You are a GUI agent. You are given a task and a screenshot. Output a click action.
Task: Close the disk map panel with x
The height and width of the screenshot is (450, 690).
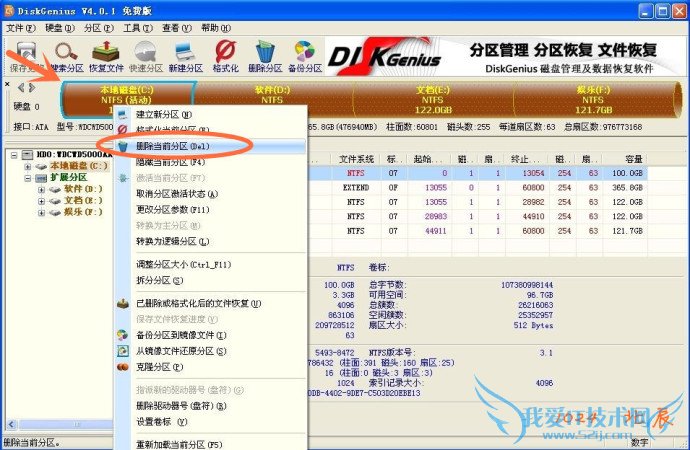pos(7,84)
